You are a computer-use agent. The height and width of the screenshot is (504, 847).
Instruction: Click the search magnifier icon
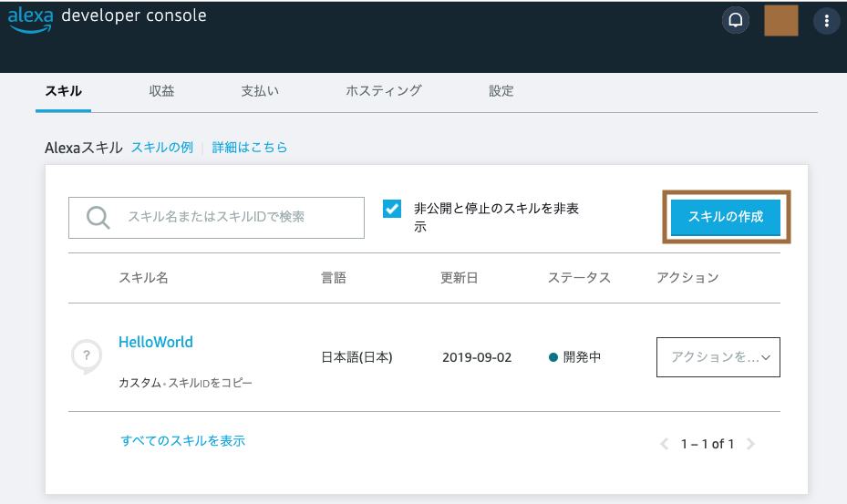point(98,217)
